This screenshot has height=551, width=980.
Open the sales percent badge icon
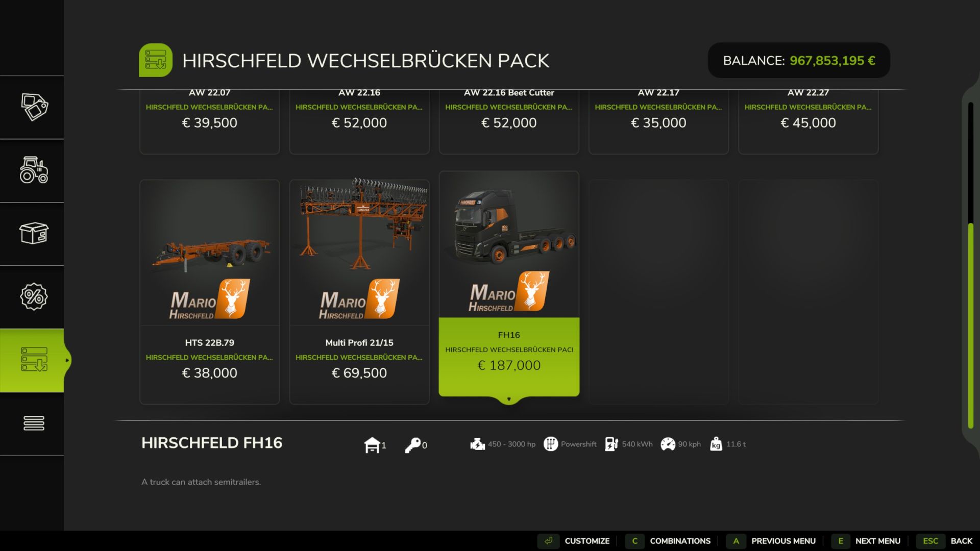click(34, 296)
